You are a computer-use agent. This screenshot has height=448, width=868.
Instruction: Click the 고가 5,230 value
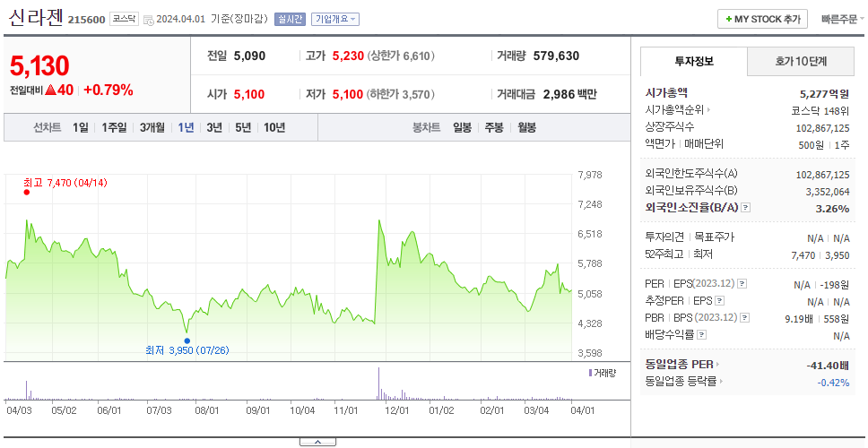click(x=348, y=56)
